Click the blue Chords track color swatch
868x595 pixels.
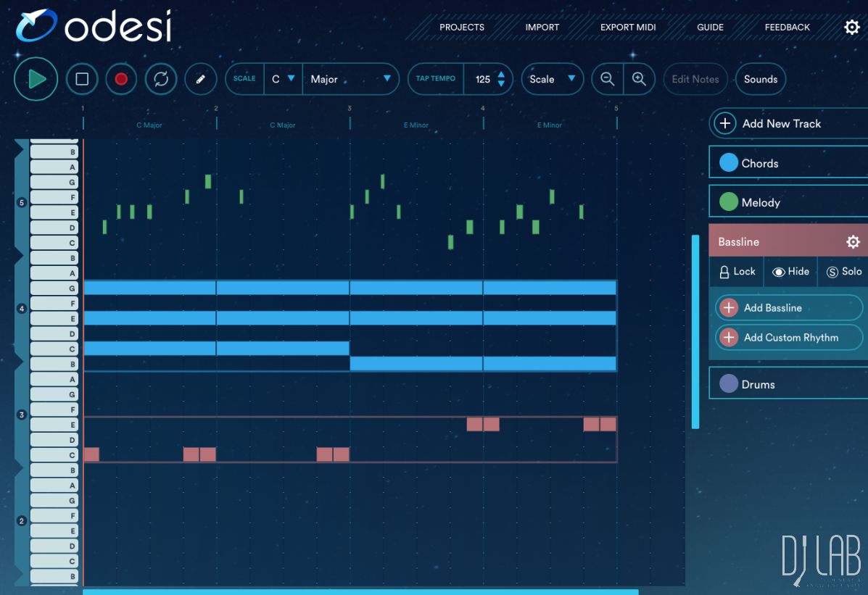pyautogui.click(x=729, y=163)
